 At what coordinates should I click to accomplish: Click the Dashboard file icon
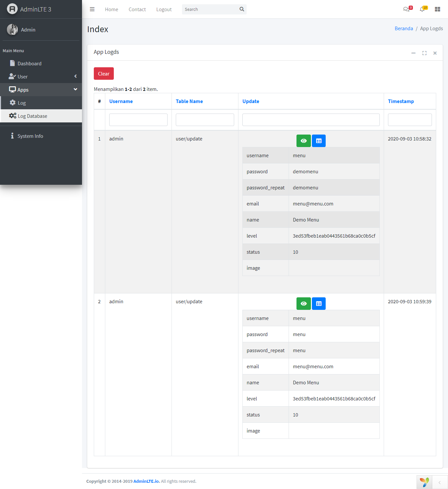pyautogui.click(x=12, y=63)
